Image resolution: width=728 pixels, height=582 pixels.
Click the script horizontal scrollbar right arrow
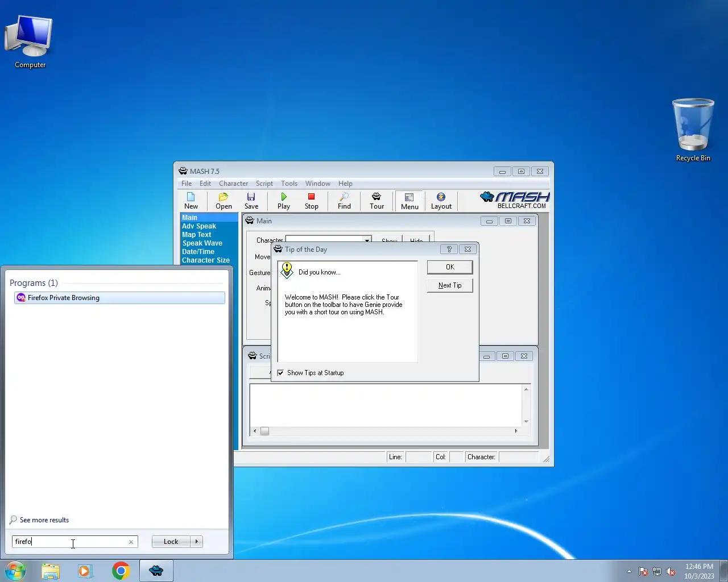[x=516, y=431]
